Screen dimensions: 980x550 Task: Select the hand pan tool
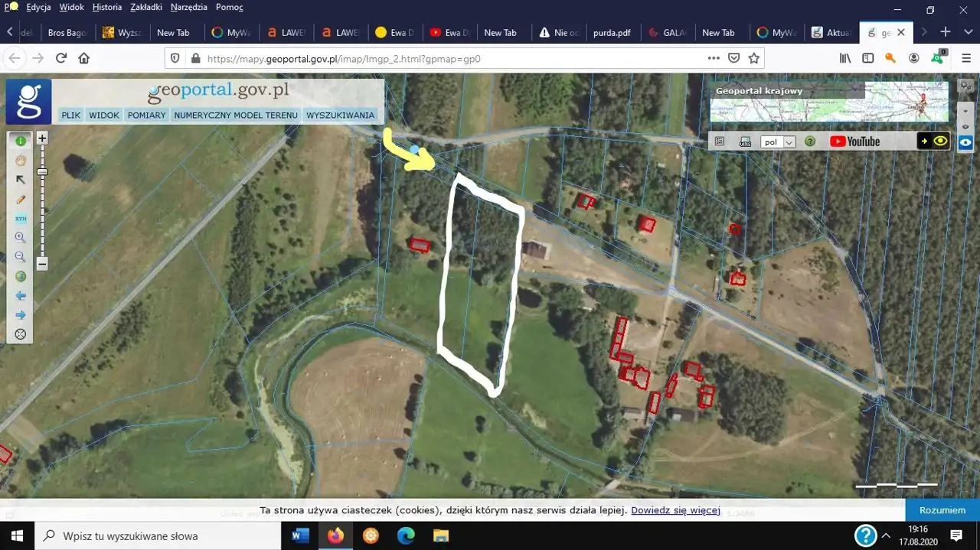[x=21, y=160]
